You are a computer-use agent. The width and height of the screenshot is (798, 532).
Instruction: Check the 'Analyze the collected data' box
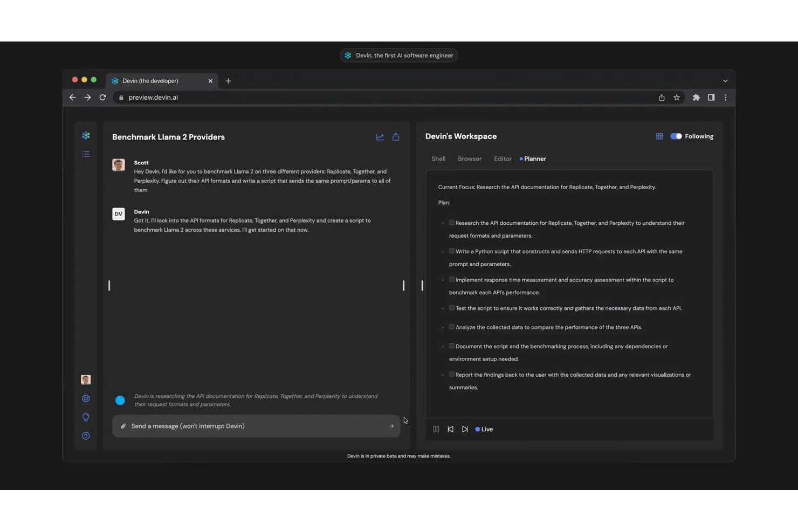coord(452,327)
